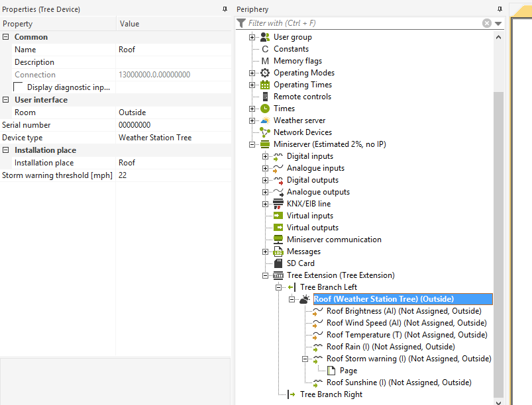The width and height of the screenshot is (532, 405).
Task: Click the Analogue outputs icon
Action: (x=278, y=192)
